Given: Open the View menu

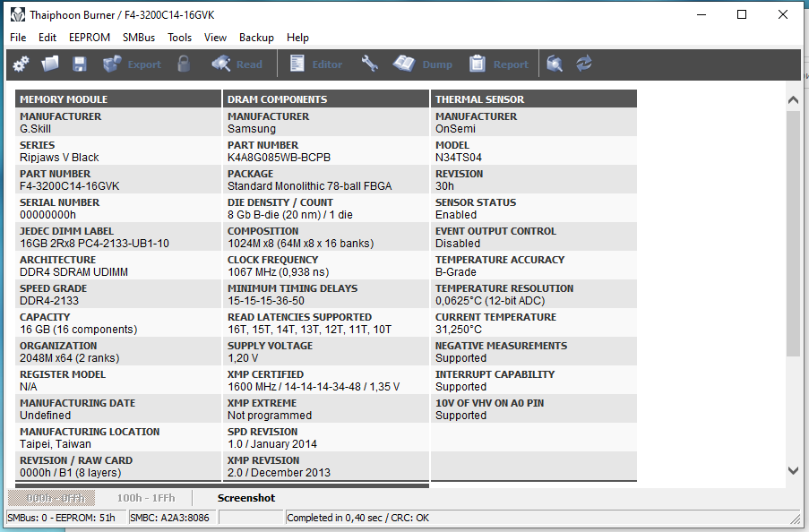Looking at the screenshot, I should coord(215,38).
